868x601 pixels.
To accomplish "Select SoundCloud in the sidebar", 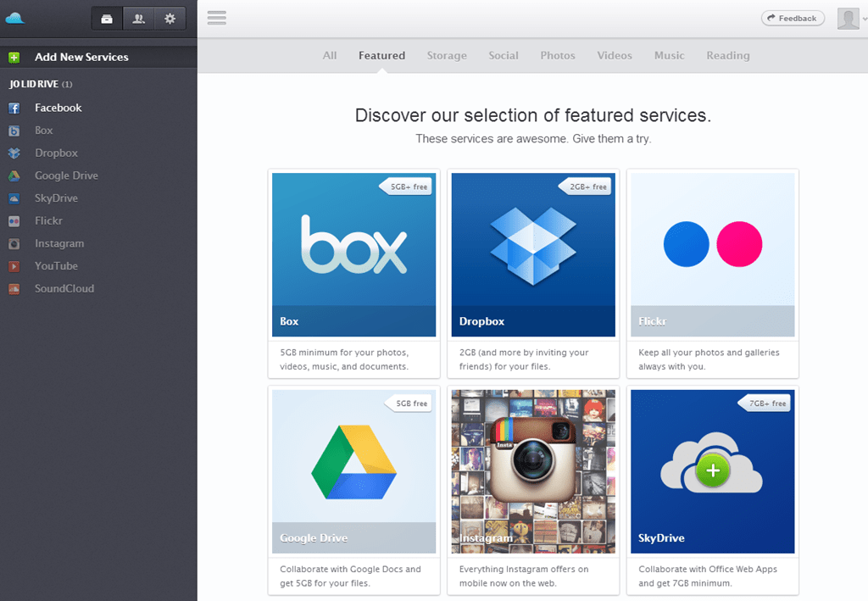I will 64,288.
